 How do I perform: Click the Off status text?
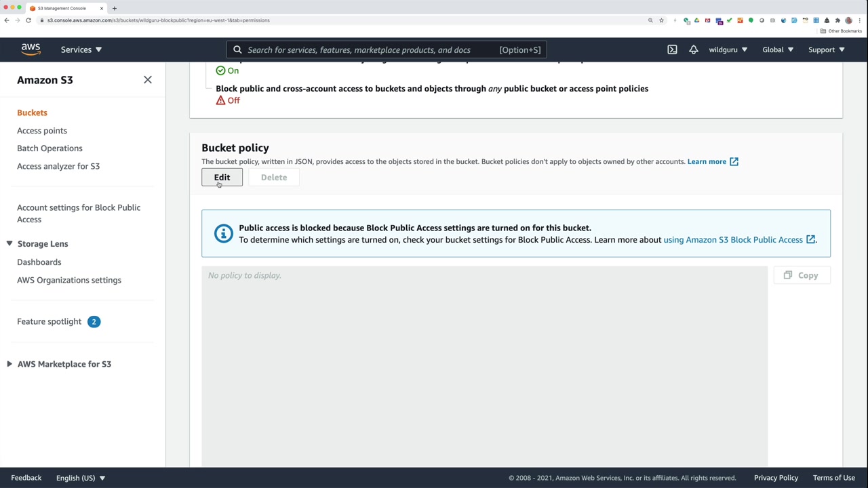point(233,100)
